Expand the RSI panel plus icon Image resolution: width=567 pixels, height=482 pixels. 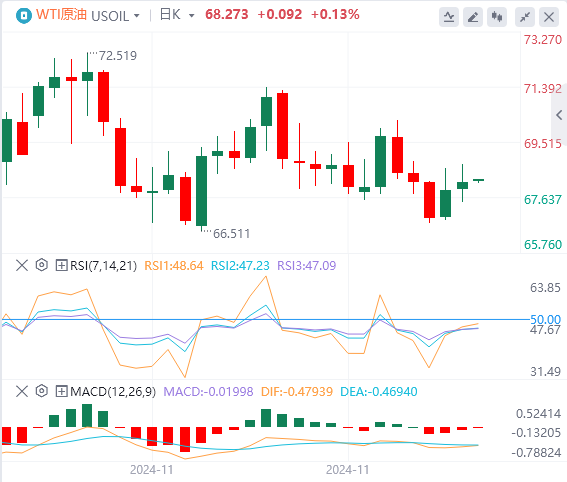(61, 266)
